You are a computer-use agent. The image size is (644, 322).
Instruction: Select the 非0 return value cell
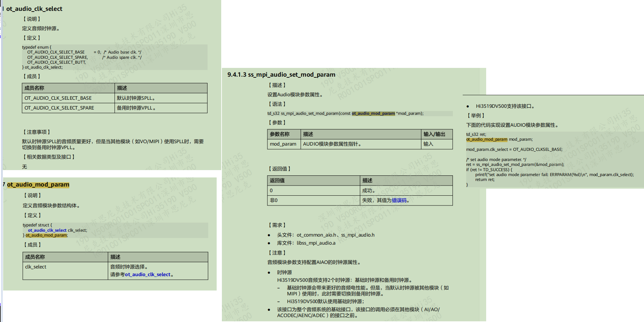point(314,200)
